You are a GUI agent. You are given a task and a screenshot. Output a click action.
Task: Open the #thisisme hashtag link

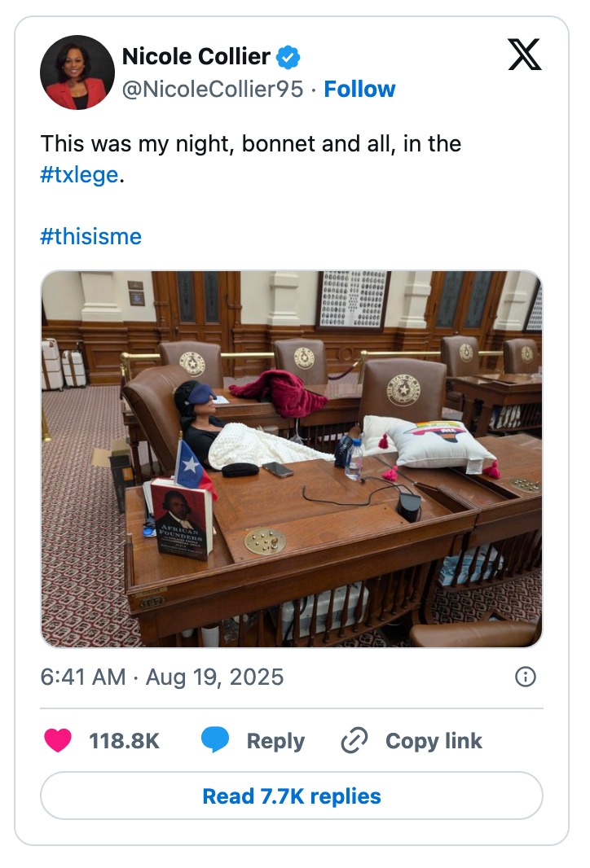coord(90,236)
